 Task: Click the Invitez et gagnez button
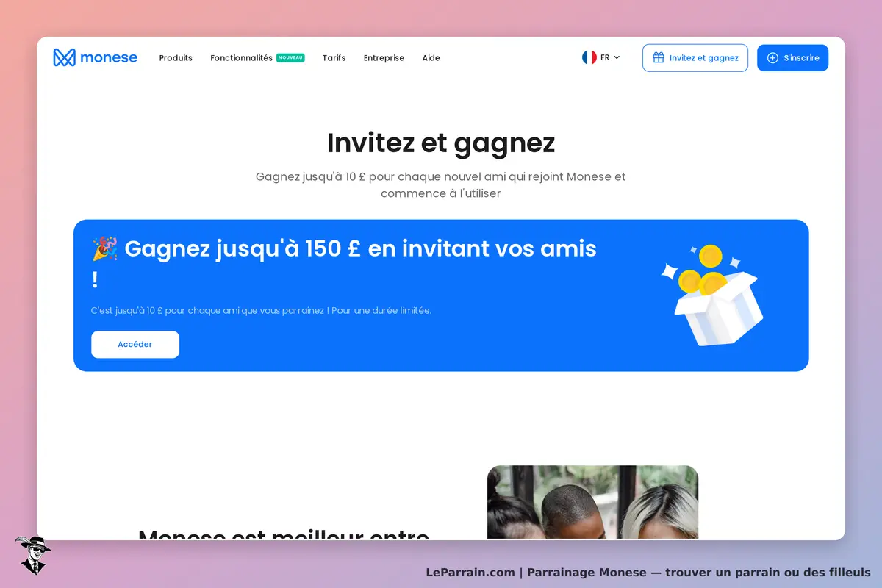(x=695, y=58)
